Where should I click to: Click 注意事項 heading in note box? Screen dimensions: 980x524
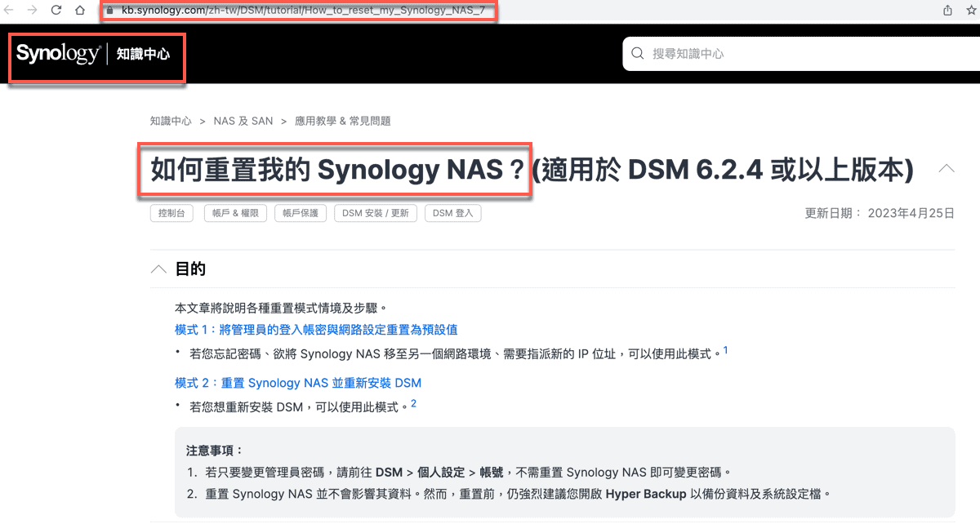tap(215, 451)
